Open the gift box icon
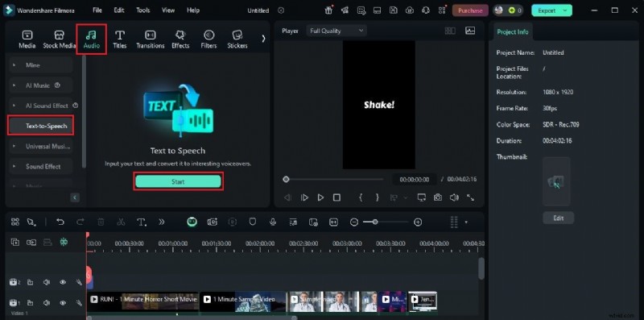Viewport: 644px width, 320px height. (328, 10)
